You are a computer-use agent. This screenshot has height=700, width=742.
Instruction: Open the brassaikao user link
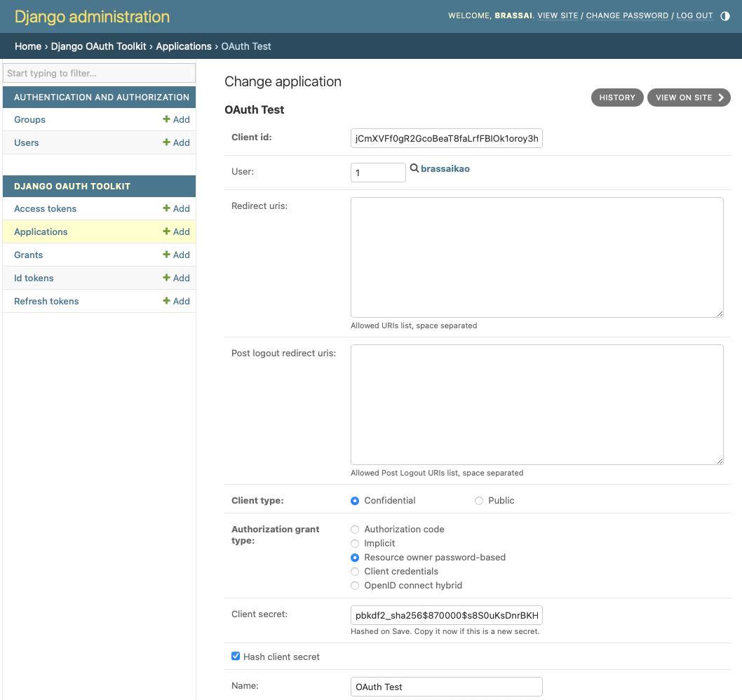coord(445,168)
